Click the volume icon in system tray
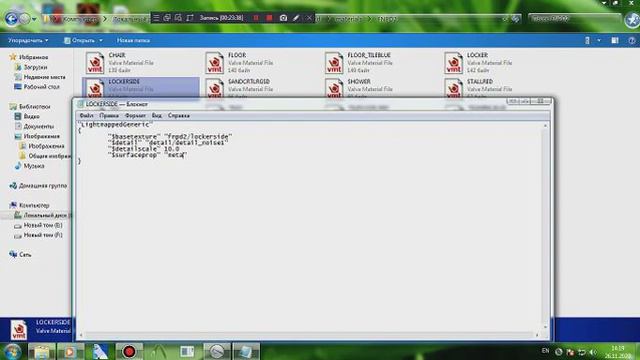This screenshot has height=360, width=640. pos(593,352)
